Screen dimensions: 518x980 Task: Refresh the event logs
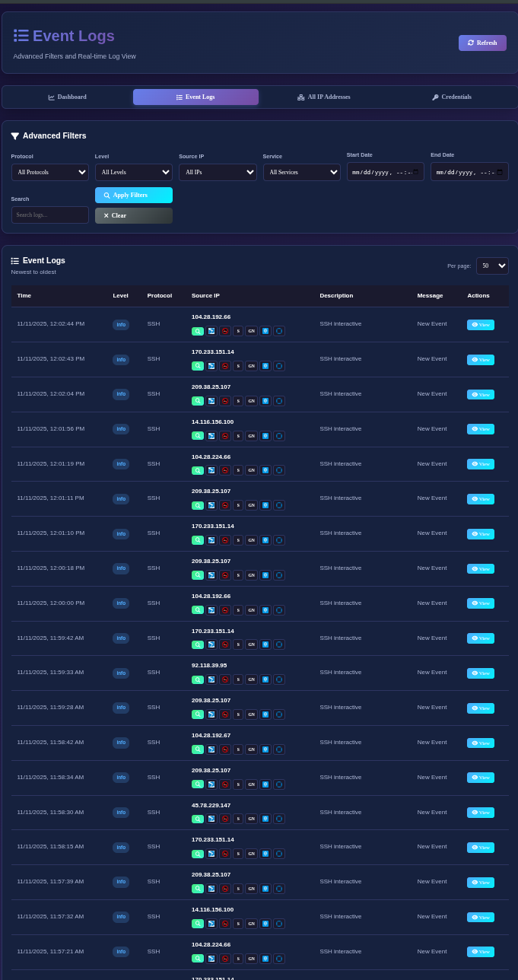[482, 43]
